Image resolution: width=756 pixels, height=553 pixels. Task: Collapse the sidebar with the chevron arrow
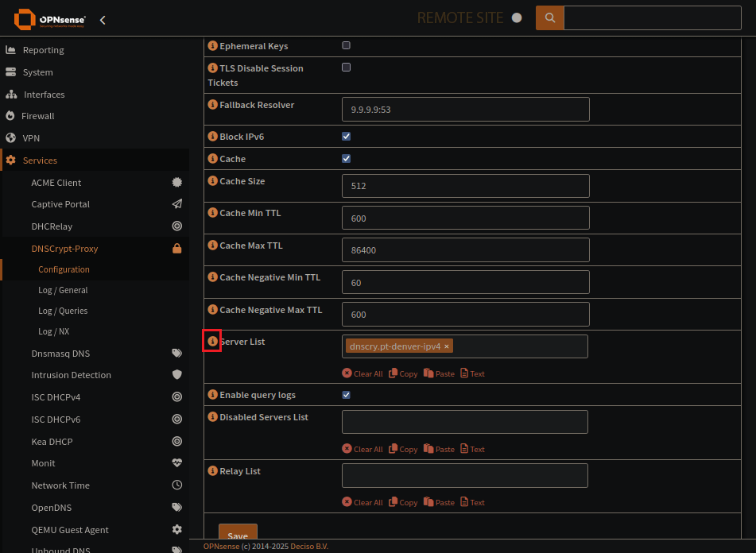point(103,20)
